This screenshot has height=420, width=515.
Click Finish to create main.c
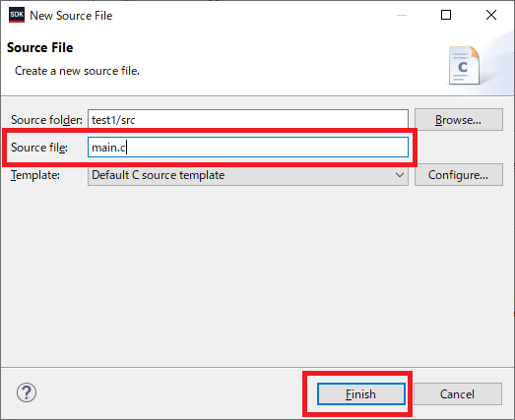point(361,393)
